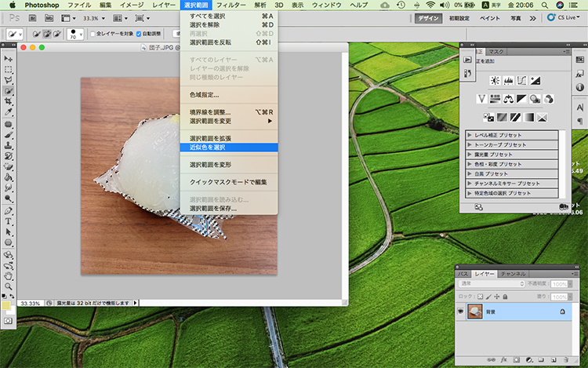Select the Pen tool
Image resolution: width=588 pixels, height=368 pixels.
[x=9, y=211]
